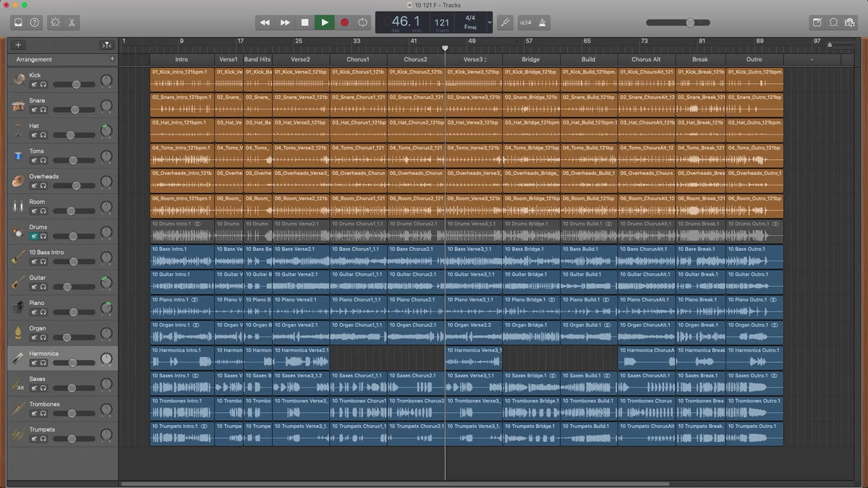Select the Chorus1 arrangement marker
This screenshot has width=868, height=488.
[357, 59]
